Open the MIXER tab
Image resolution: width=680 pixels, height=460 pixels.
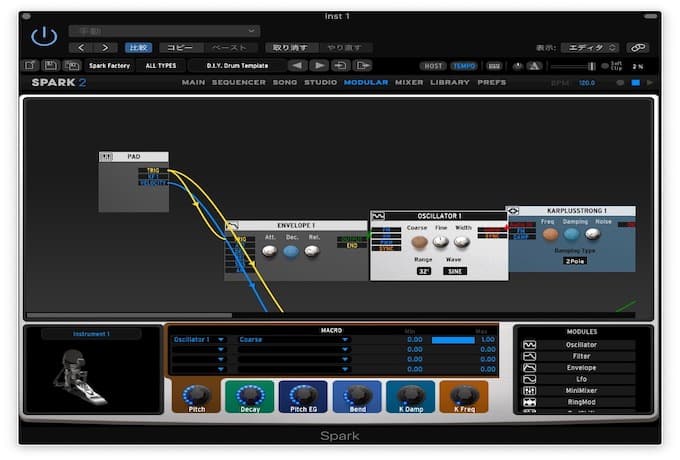(409, 82)
